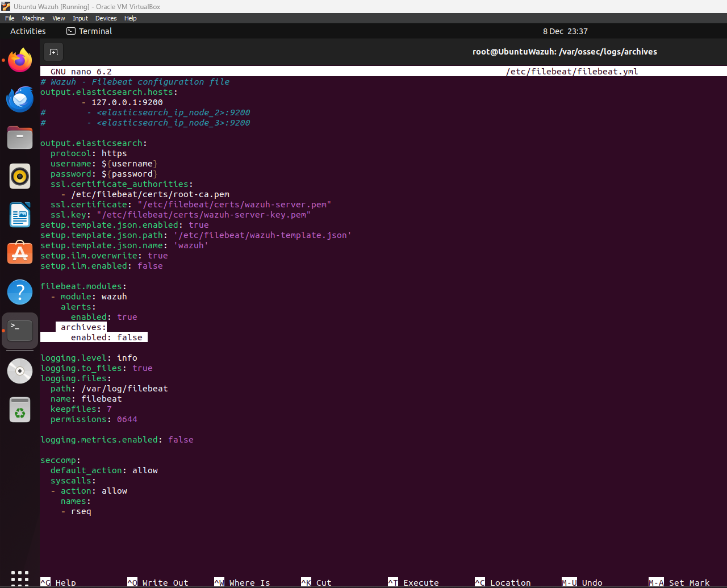Image resolution: width=727 pixels, height=588 pixels.
Task: Open the Help application in the dock
Action: click(20, 291)
